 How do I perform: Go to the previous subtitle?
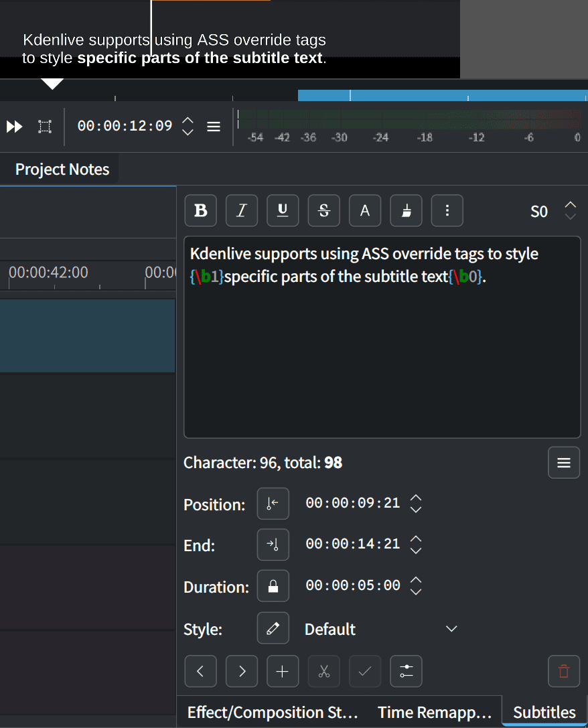200,671
